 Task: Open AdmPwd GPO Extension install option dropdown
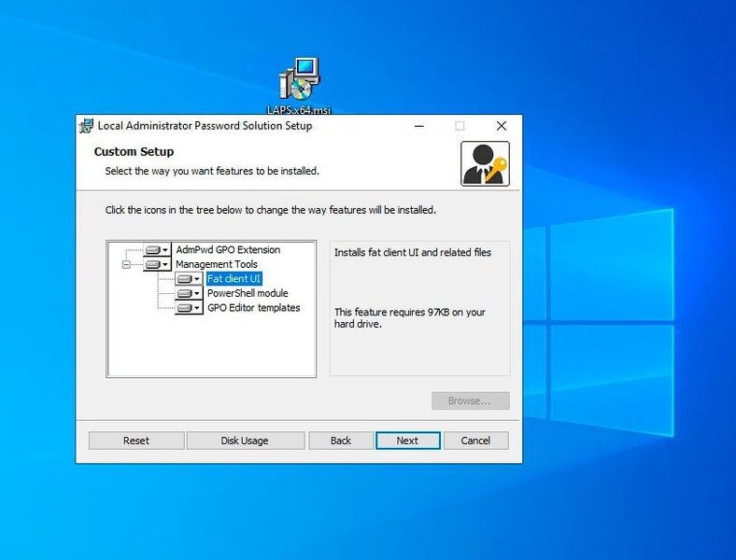coord(157,249)
